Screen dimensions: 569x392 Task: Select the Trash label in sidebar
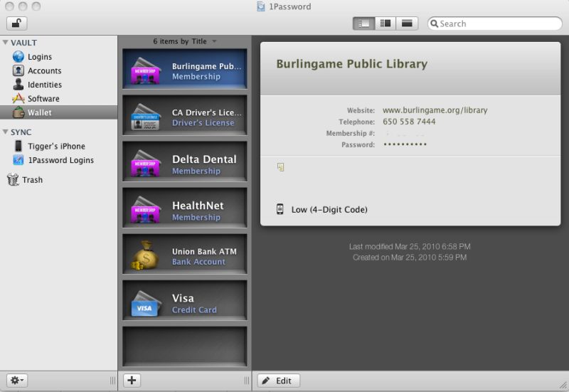pos(32,180)
